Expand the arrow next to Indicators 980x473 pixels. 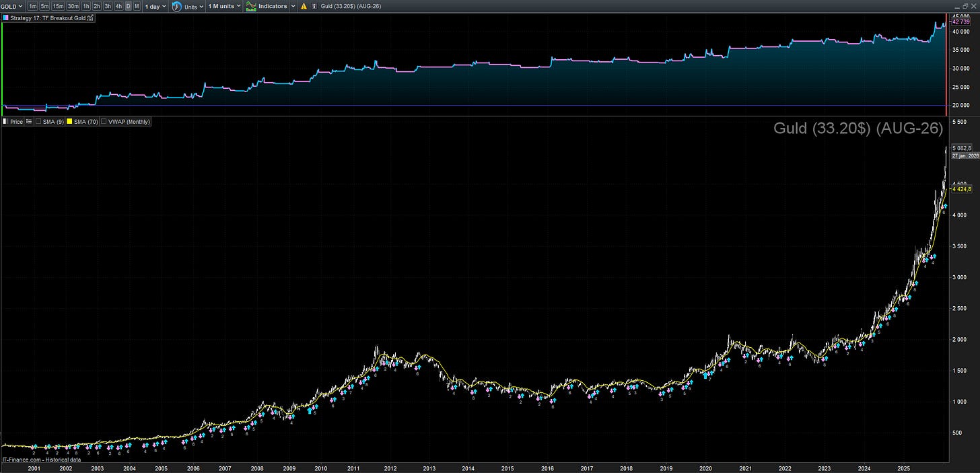(293, 6)
